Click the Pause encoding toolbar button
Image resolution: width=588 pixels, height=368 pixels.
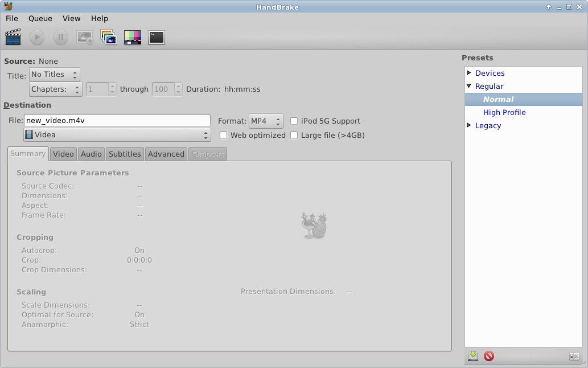click(61, 38)
